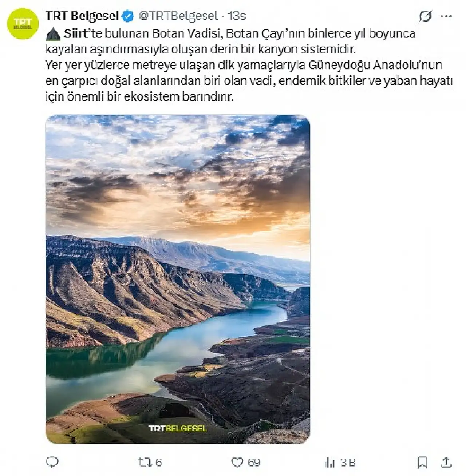Viewport: 466px width, 476px height.
Task: Open the @TRTBelgesel handle link
Action: [179, 16]
